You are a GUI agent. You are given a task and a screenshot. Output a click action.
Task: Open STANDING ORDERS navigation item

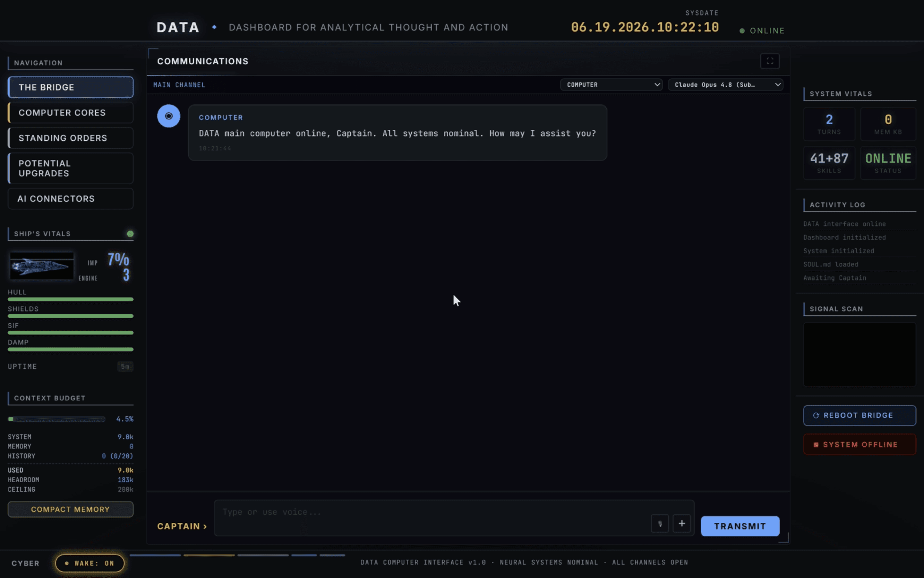point(71,138)
